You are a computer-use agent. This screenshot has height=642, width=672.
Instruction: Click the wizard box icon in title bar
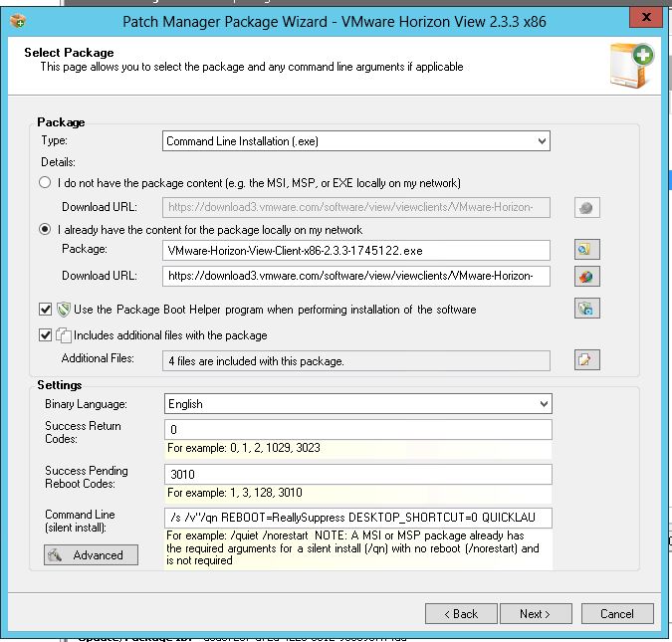[18, 20]
